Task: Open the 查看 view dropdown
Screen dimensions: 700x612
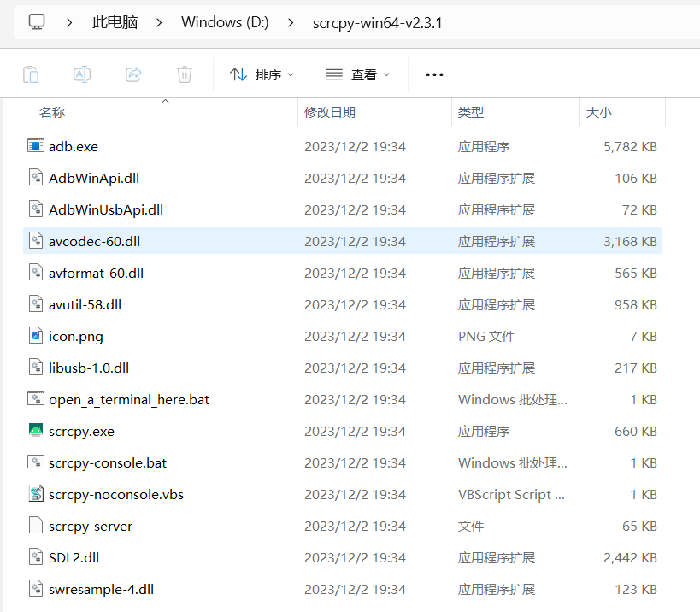Action: [x=357, y=74]
